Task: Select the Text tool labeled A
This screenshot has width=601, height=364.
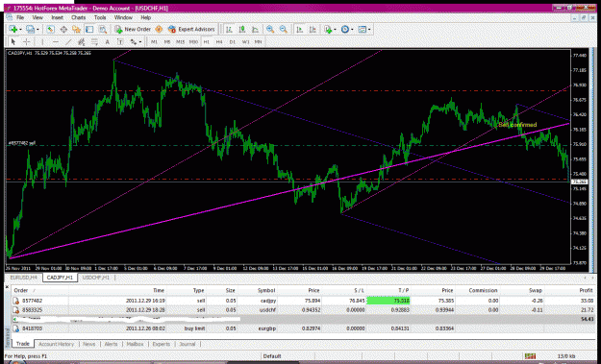Action: tap(108, 41)
